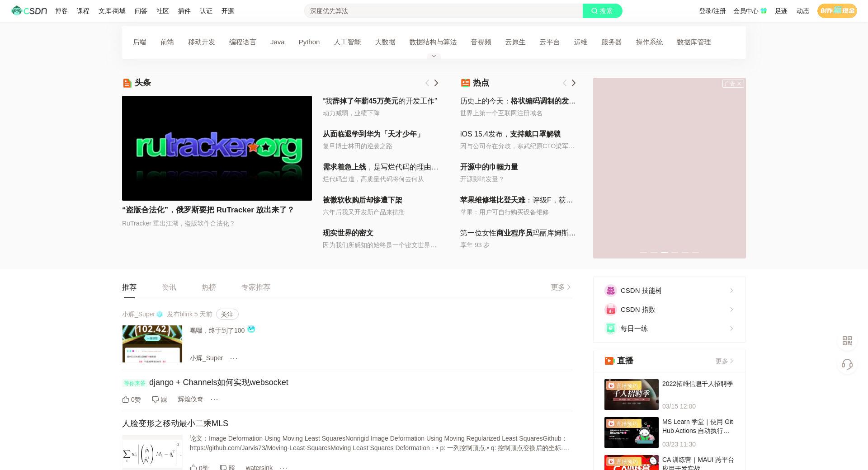The image size is (868, 470).
Task: Open CSDN 技能树 icon in sidebar
Action: click(x=611, y=291)
